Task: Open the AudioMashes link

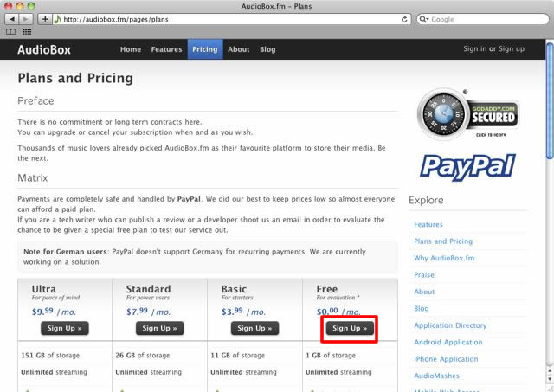Action: 436,376
